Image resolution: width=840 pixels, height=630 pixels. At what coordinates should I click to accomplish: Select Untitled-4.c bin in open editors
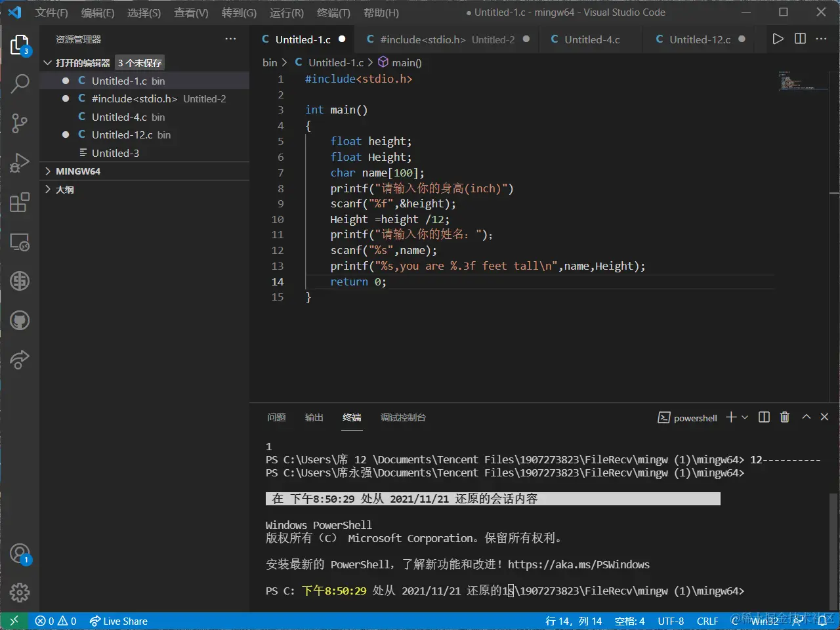[144, 117]
